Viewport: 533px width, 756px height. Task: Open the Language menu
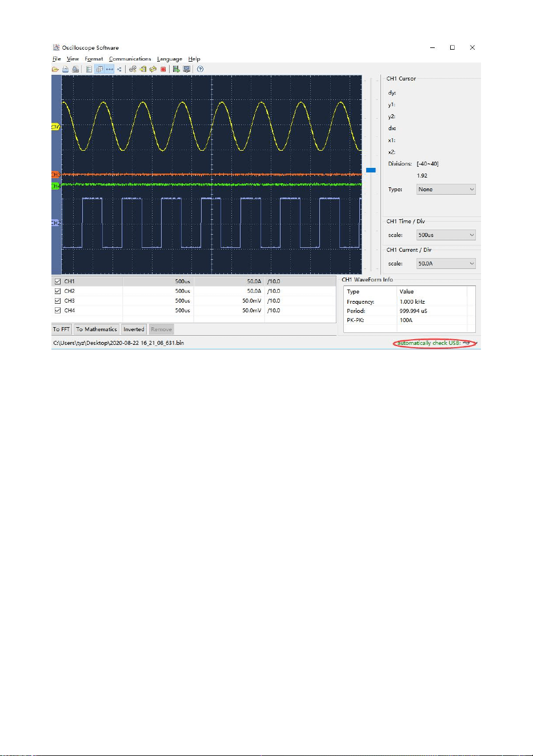170,59
